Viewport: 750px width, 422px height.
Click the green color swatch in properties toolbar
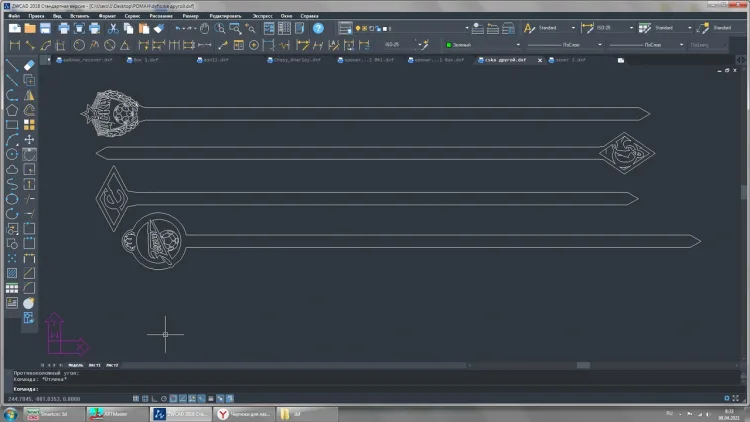pos(449,45)
